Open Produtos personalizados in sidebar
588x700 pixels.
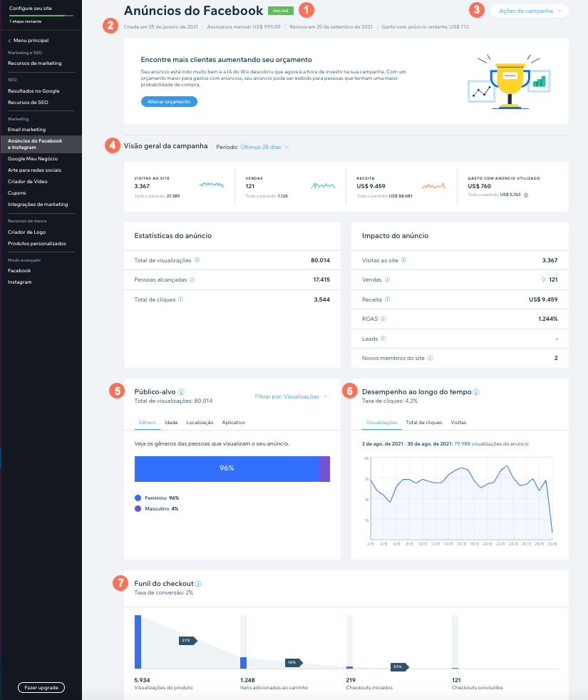point(37,244)
